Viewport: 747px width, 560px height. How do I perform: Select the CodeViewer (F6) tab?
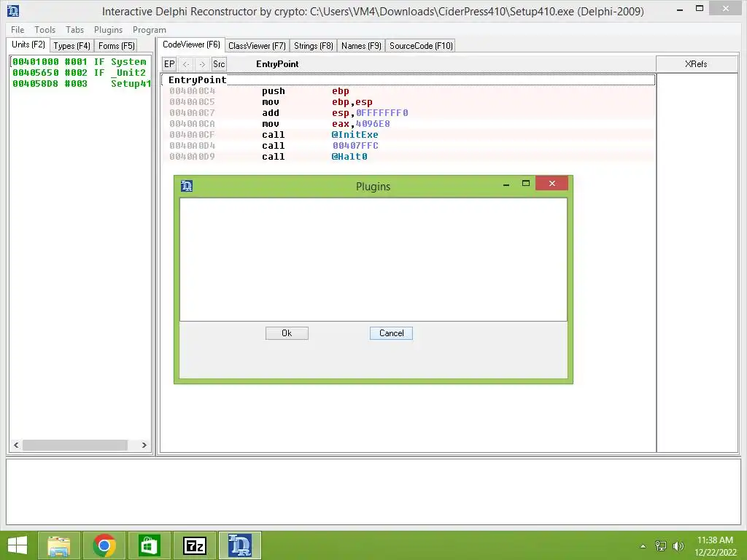(x=191, y=44)
